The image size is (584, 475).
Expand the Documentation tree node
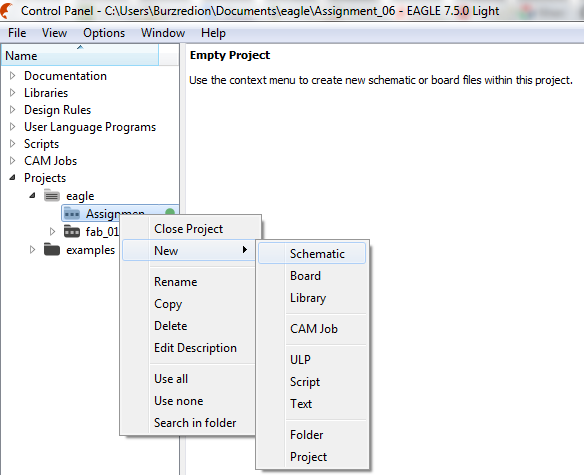click(x=13, y=76)
